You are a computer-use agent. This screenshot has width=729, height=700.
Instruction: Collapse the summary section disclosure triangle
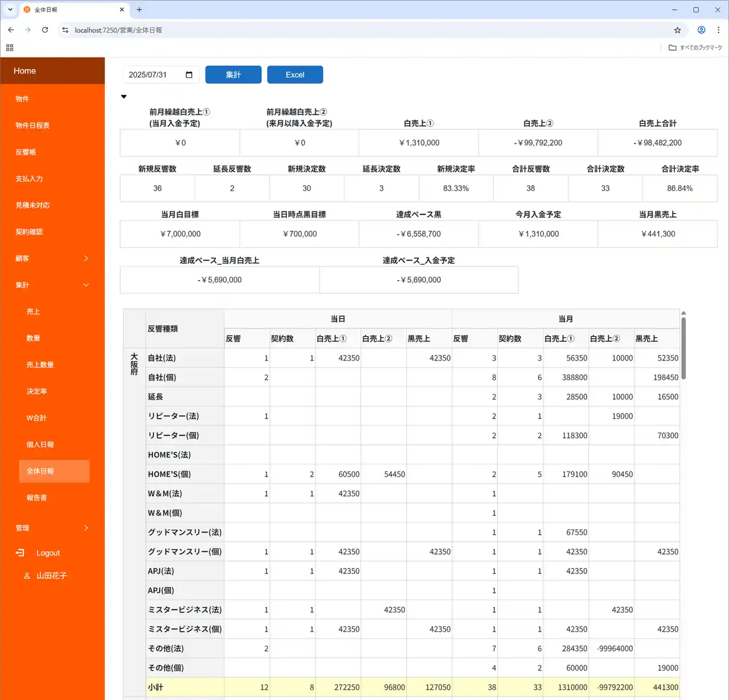[124, 97]
